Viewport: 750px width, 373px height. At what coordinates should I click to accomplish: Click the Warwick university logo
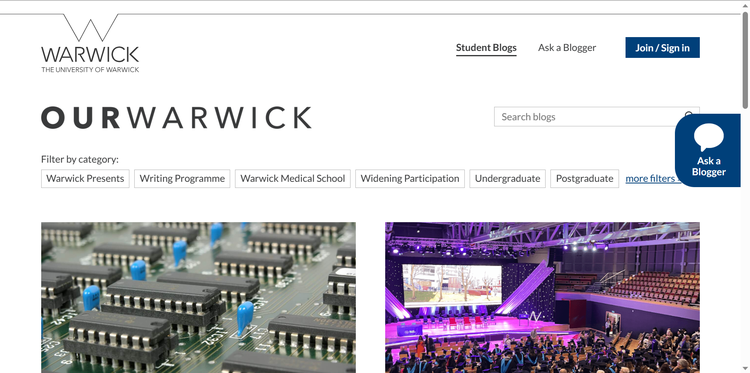(90, 44)
